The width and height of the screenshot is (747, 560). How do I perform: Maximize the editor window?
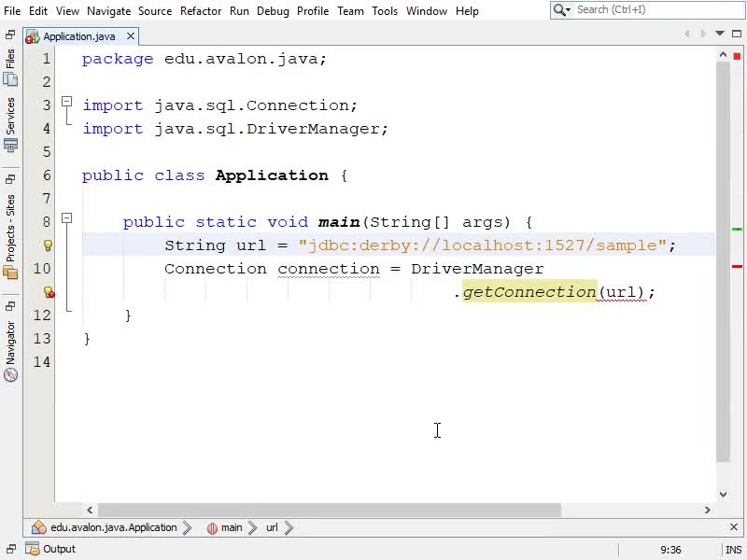click(737, 34)
